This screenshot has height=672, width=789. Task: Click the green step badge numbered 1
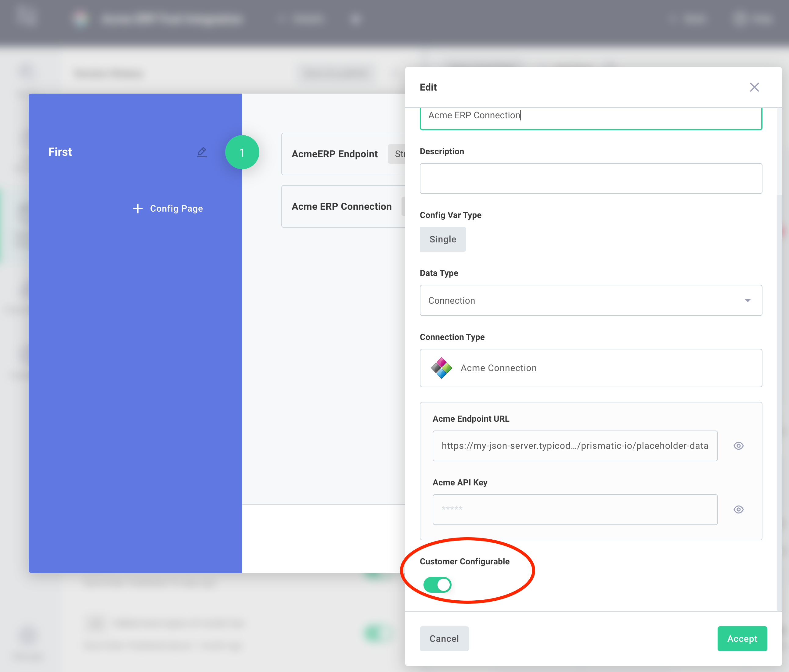pos(242,152)
